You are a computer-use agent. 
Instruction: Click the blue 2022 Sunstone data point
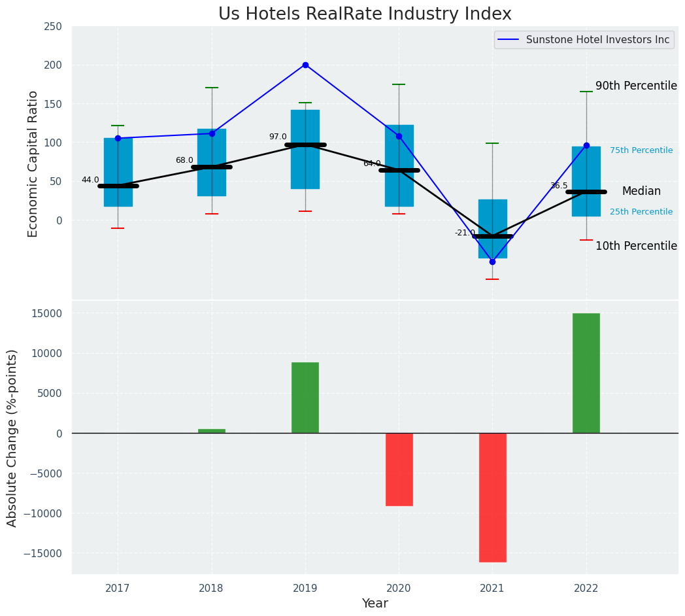pyautogui.click(x=586, y=145)
